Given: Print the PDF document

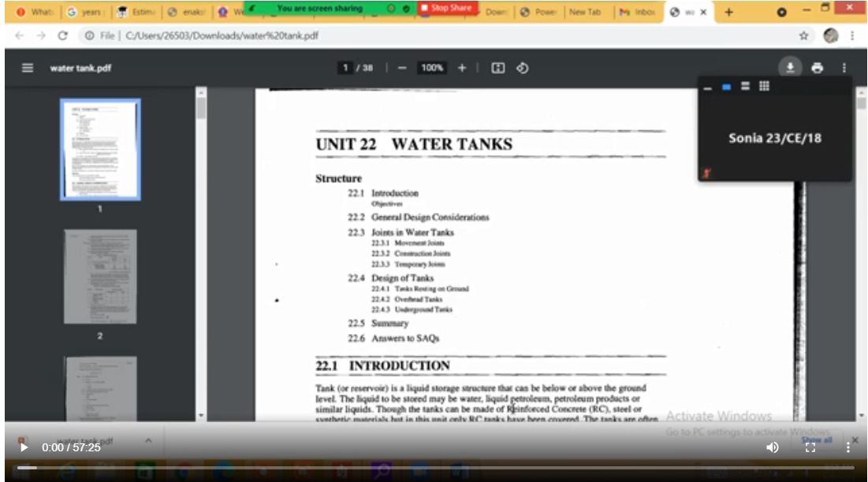Looking at the screenshot, I should [817, 68].
